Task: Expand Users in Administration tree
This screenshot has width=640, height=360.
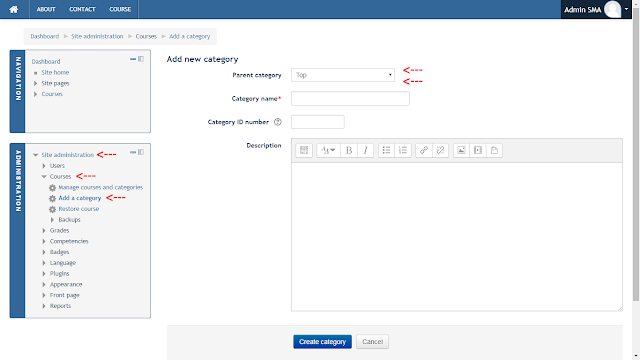Action: [44, 166]
